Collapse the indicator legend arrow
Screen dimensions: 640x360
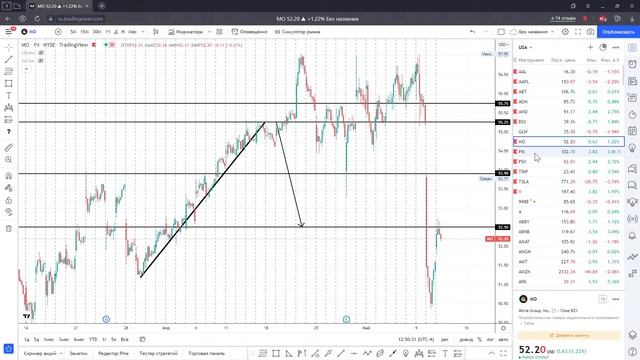(26, 69)
